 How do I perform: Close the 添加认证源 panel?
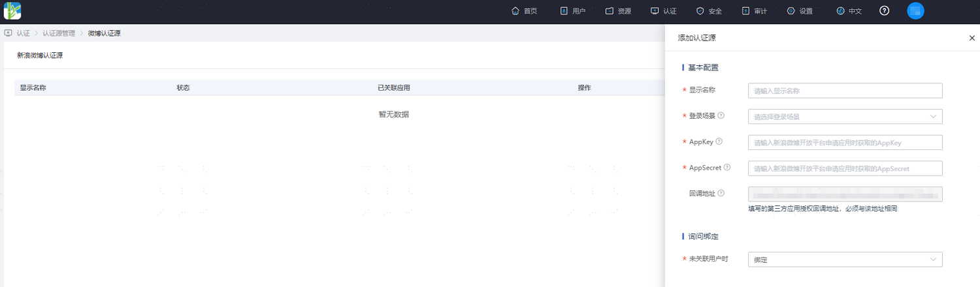coord(972,38)
